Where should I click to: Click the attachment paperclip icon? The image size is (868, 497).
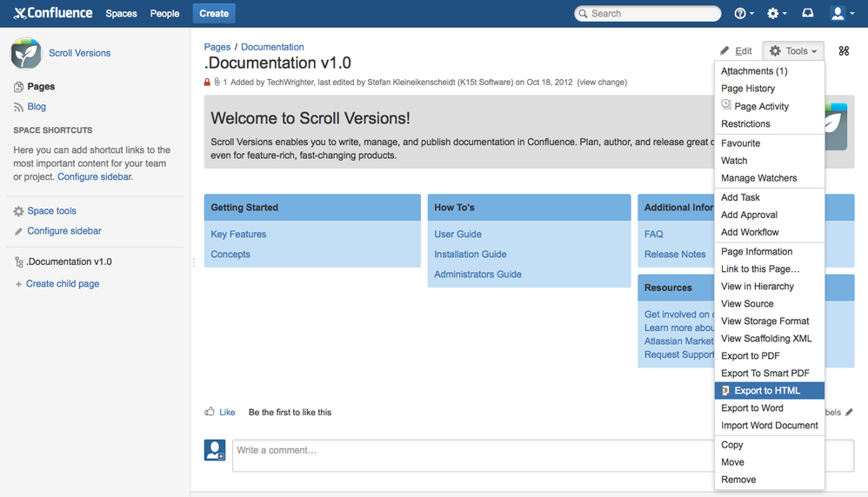click(217, 83)
